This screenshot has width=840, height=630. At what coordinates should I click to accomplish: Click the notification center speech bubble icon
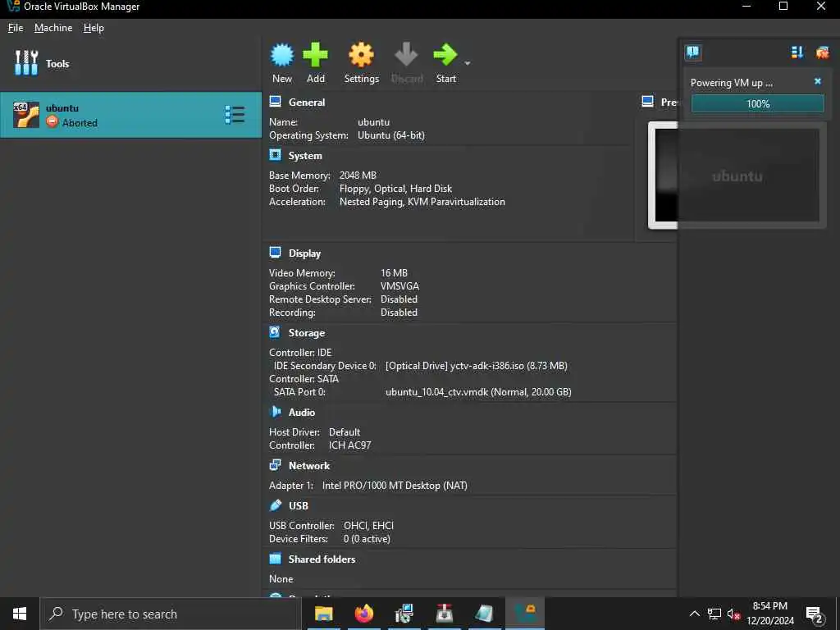point(692,52)
